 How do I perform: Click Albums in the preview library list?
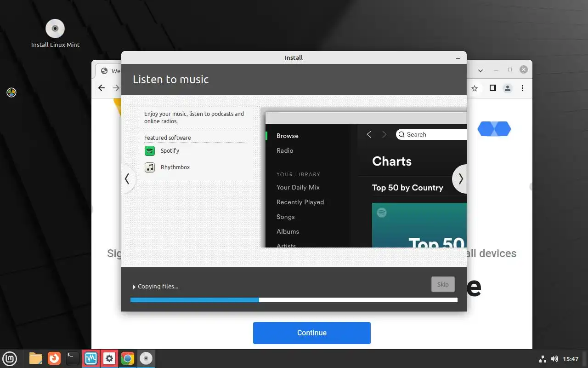click(288, 232)
